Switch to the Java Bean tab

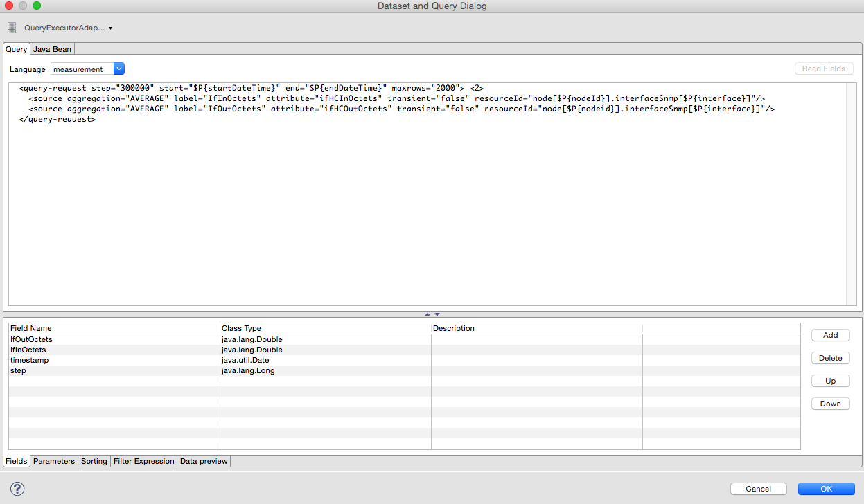tap(52, 48)
